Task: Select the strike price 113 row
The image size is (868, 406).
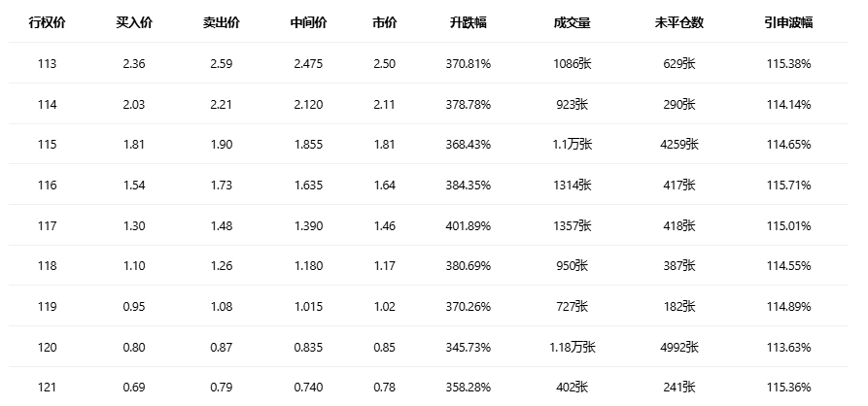Action: pyautogui.click(x=47, y=63)
